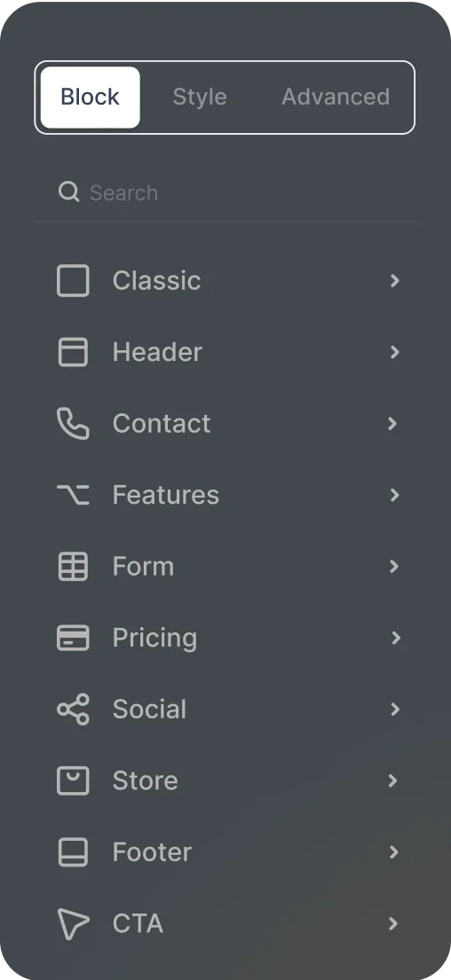Click the Contact phone icon
451x980 pixels.
click(x=73, y=424)
